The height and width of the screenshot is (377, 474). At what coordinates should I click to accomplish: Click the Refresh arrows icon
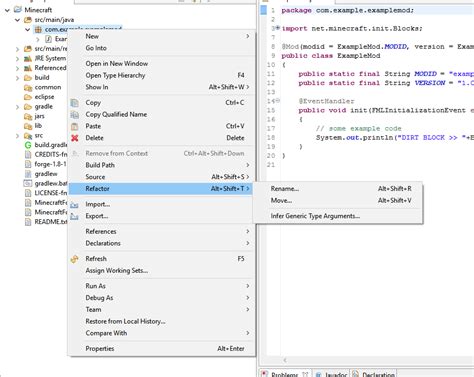pos(75,259)
